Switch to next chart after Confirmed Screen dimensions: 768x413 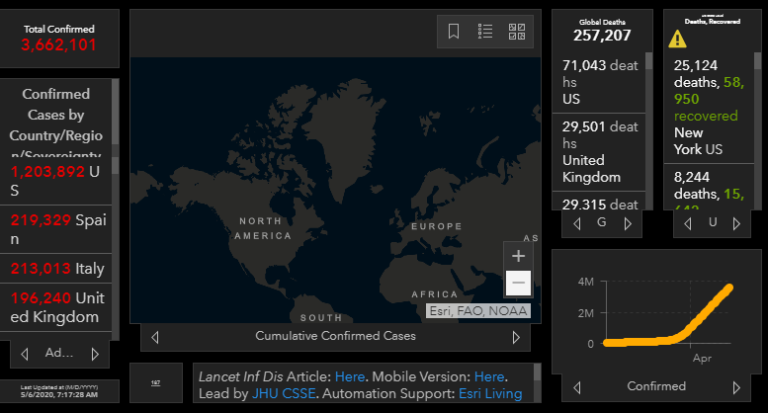736,386
